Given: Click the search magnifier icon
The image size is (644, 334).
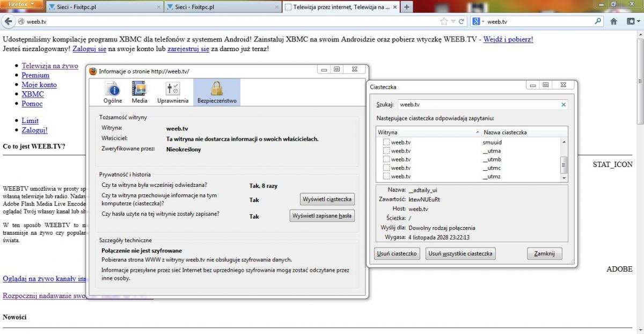Looking at the screenshot, I should [x=598, y=21].
